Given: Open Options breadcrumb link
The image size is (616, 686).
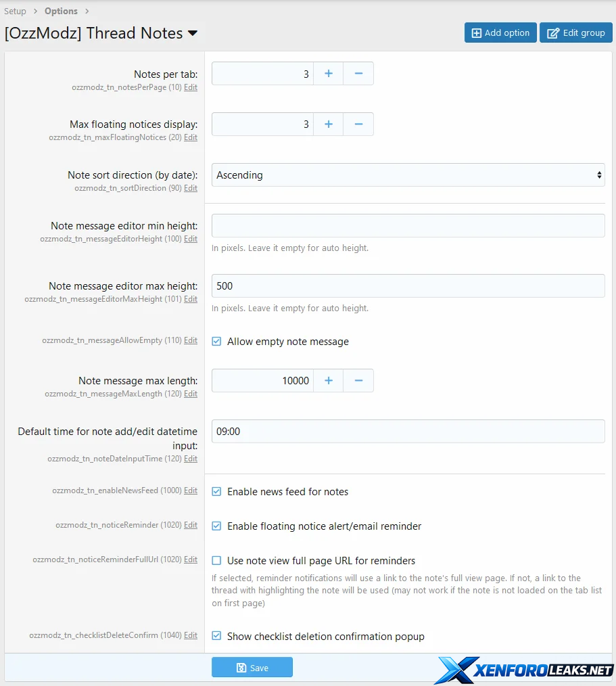Looking at the screenshot, I should click(x=61, y=11).
